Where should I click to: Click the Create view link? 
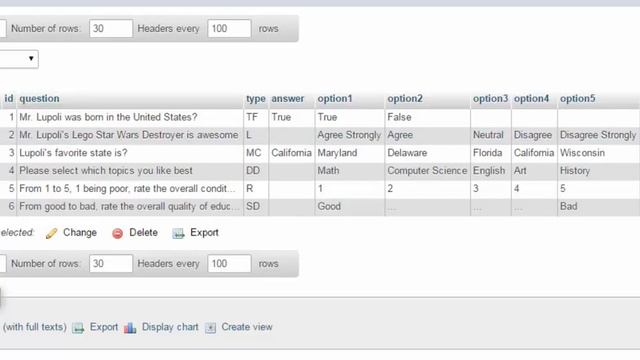click(x=247, y=327)
